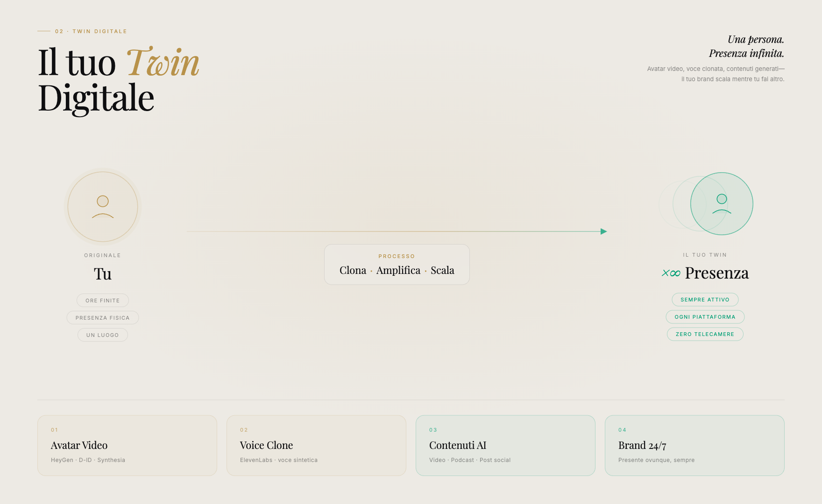This screenshot has height=504, width=822.
Task: Click the tagline 'Presenza infinita.'
Action: coord(746,53)
